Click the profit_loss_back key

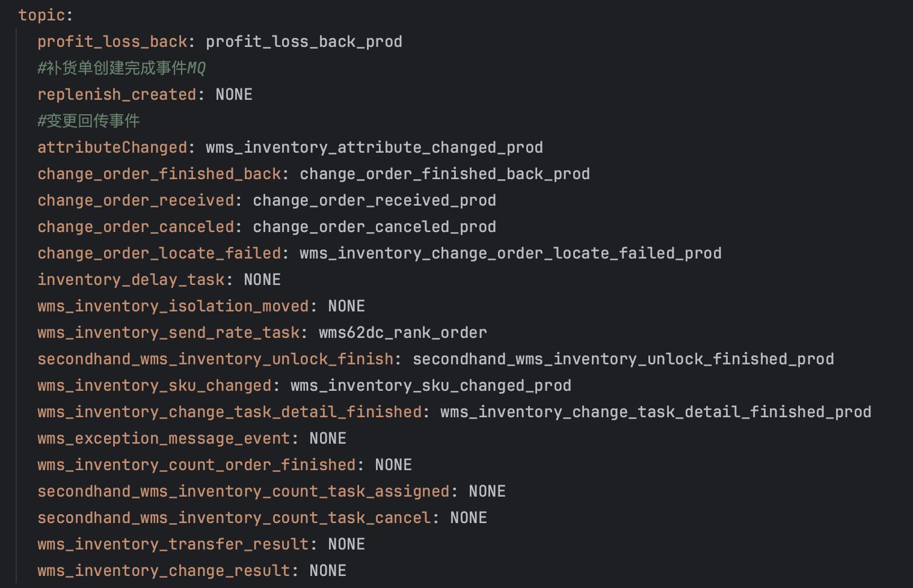pyautogui.click(x=112, y=41)
